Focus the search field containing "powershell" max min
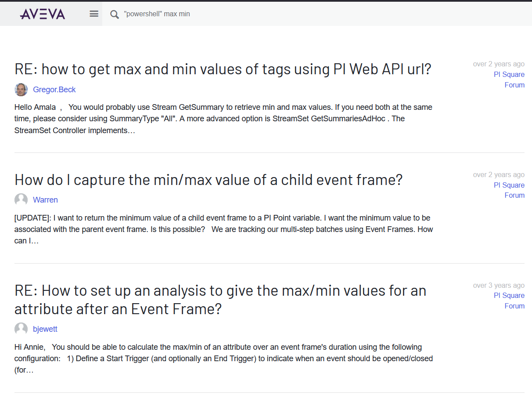The height and width of the screenshot is (395, 532). [263, 14]
